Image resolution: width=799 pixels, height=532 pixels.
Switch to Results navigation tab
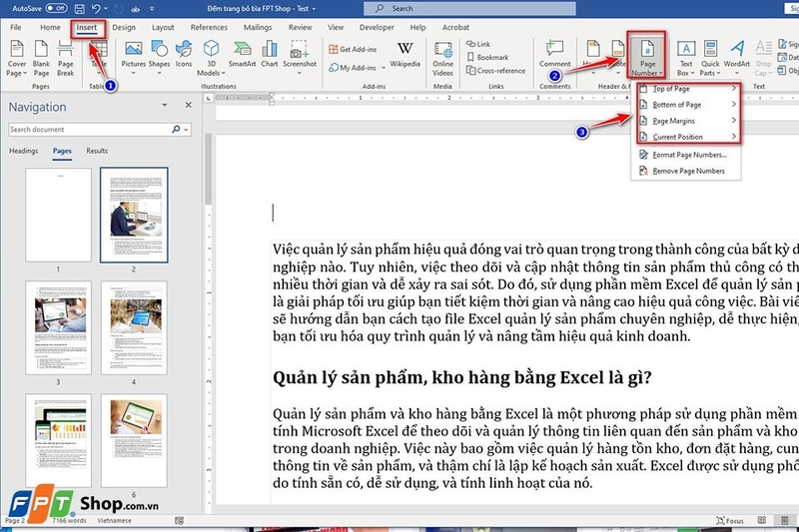(97, 151)
